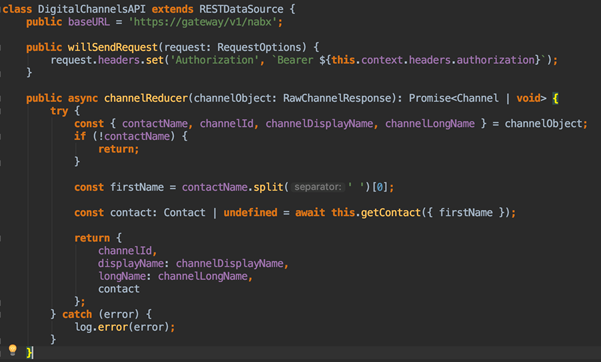Click the [0] array index
This screenshot has height=362, width=601.
pos(379,187)
